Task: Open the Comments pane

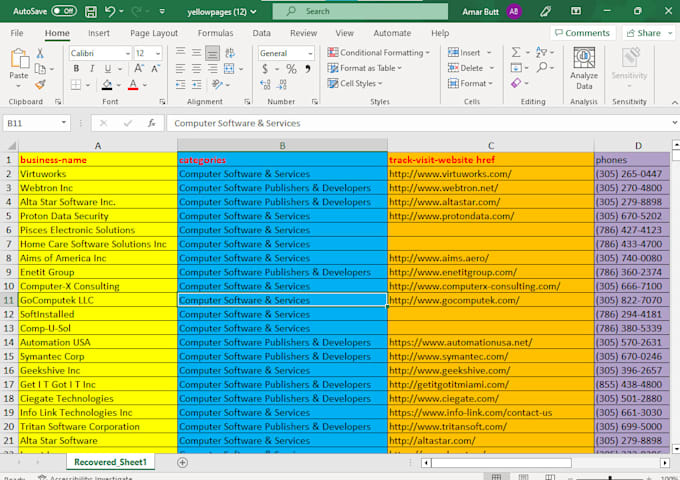Action: (x=582, y=33)
